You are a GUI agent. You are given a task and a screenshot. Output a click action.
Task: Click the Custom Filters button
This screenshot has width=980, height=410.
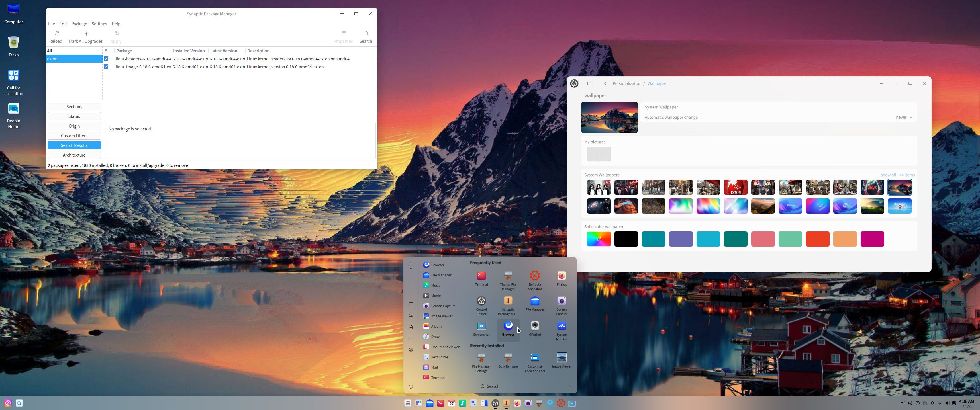(74, 136)
